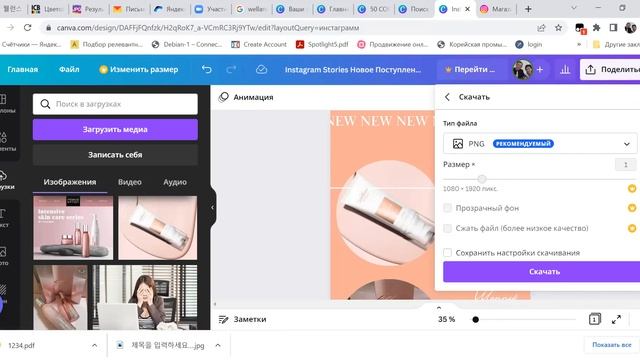Click the redo arrow in Canva toolbar
This screenshot has width=640, height=360.
tap(231, 69)
